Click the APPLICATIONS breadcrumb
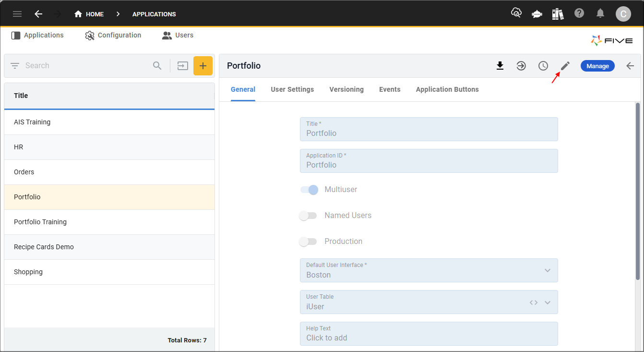The width and height of the screenshot is (644, 352). (154, 14)
